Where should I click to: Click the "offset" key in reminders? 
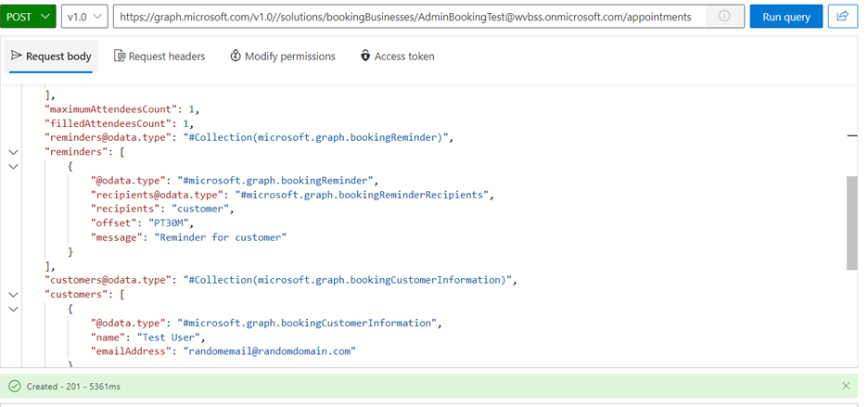coord(113,223)
